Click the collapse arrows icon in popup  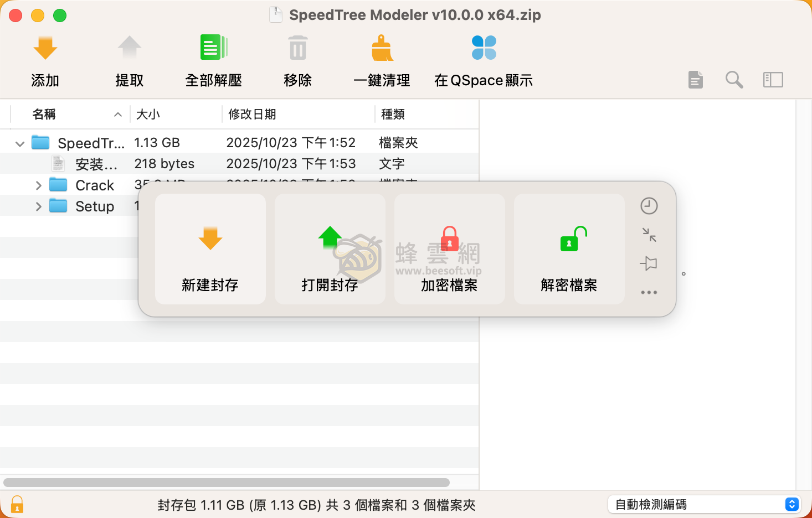(x=649, y=235)
